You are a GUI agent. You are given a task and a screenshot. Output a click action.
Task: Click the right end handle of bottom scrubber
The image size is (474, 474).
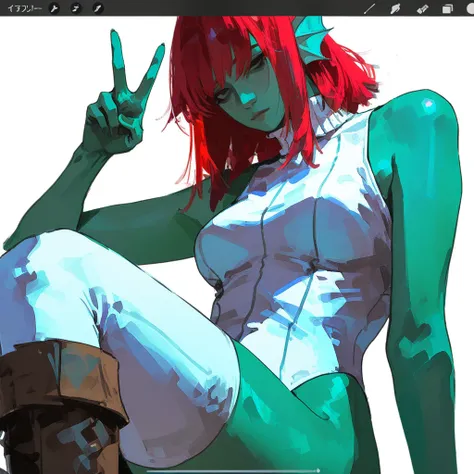[318, 471]
